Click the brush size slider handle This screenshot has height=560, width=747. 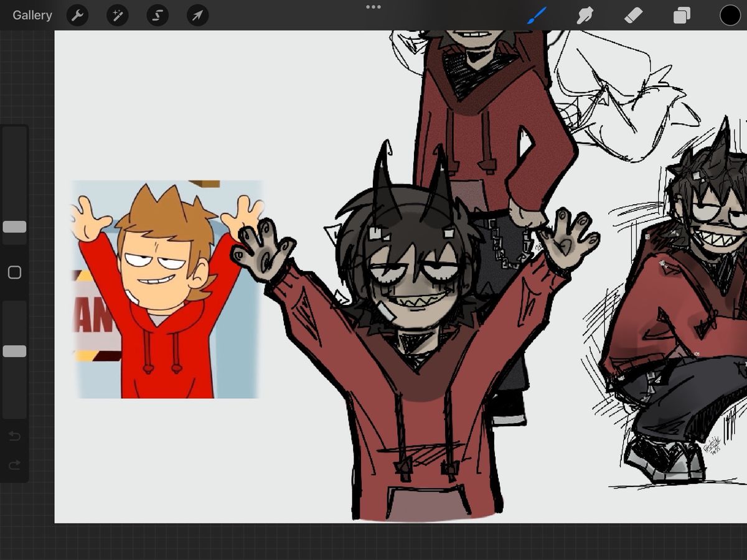coord(14,226)
